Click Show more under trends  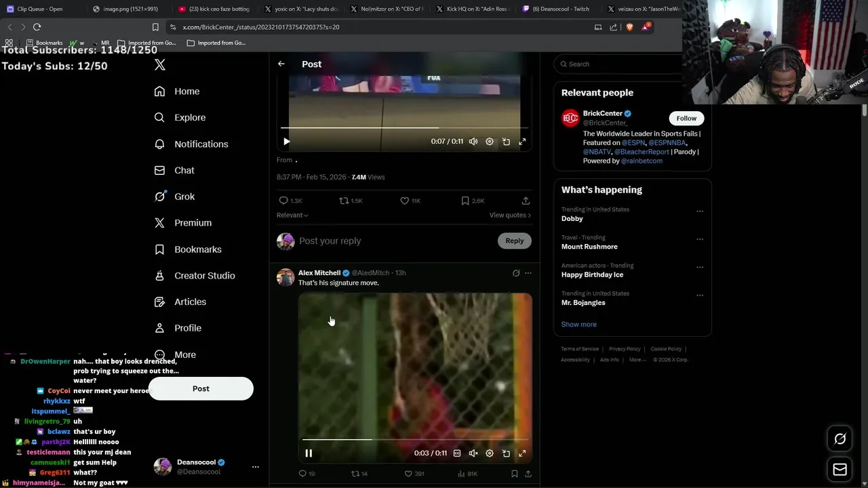[578, 325]
